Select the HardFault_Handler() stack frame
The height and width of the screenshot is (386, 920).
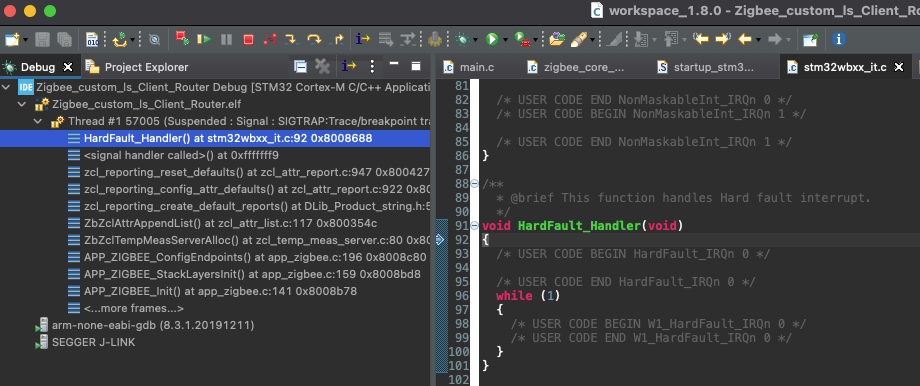(x=215, y=138)
